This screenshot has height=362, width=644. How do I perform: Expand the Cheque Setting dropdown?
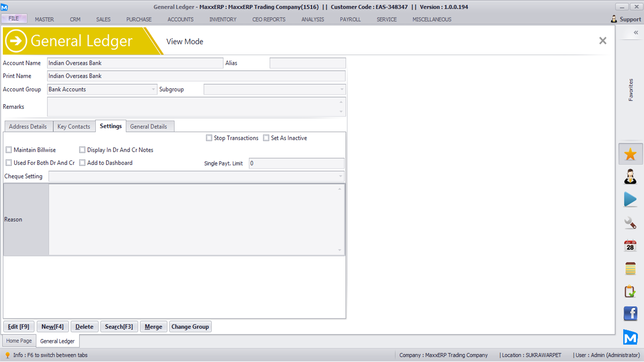pos(340,176)
